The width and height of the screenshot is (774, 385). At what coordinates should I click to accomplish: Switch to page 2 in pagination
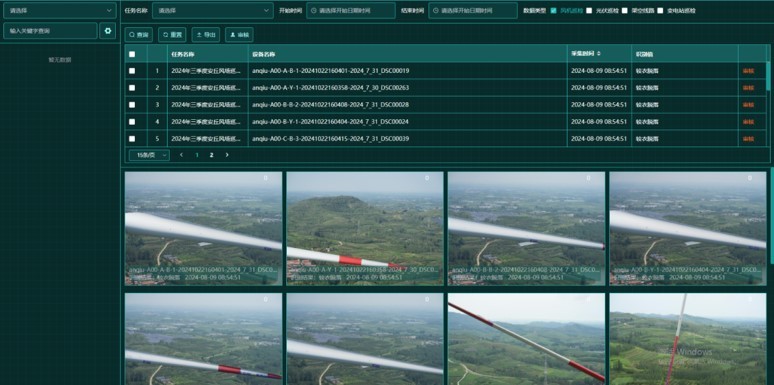click(x=211, y=155)
